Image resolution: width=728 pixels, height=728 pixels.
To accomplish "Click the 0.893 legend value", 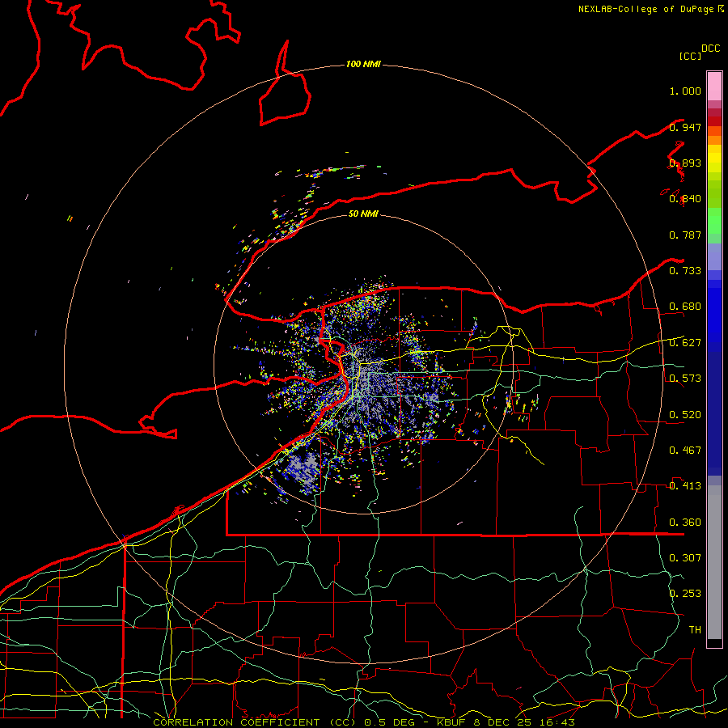I will pos(685,163).
